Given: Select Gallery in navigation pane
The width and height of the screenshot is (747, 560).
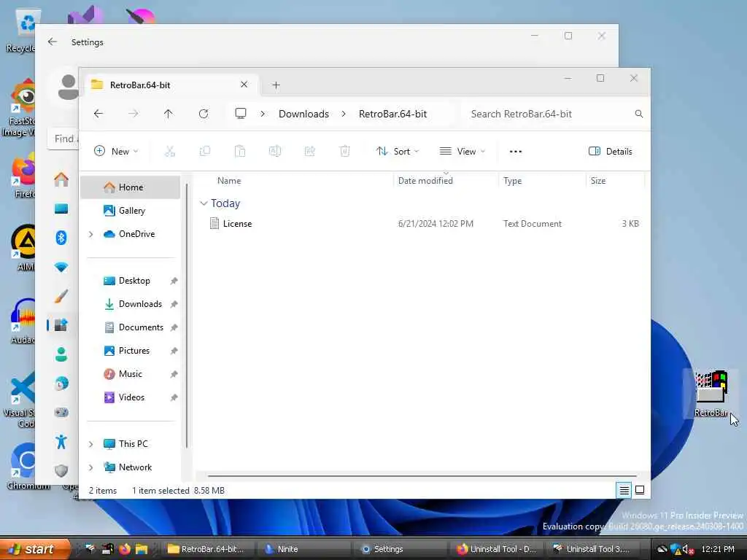Looking at the screenshot, I should pos(131,211).
